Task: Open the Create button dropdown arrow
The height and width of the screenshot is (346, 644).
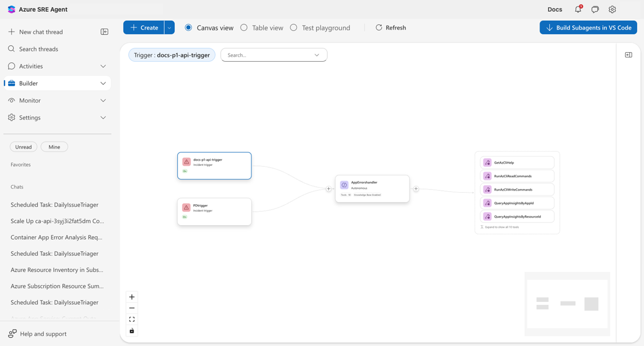Action: click(168, 27)
